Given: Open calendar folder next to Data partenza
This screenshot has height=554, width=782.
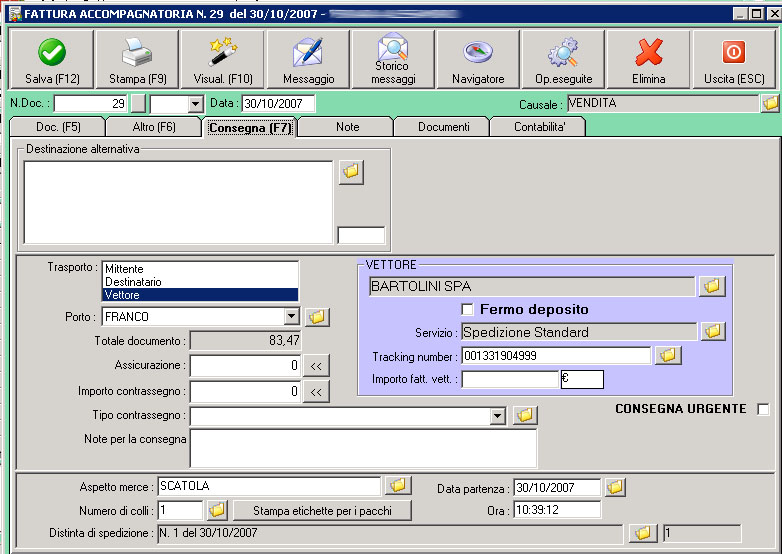Looking at the screenshot, I should (x=615, y=487).
